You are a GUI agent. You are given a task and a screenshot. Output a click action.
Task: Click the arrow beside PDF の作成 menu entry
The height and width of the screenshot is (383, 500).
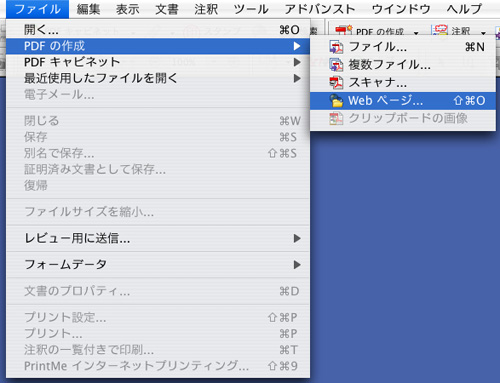297,46
